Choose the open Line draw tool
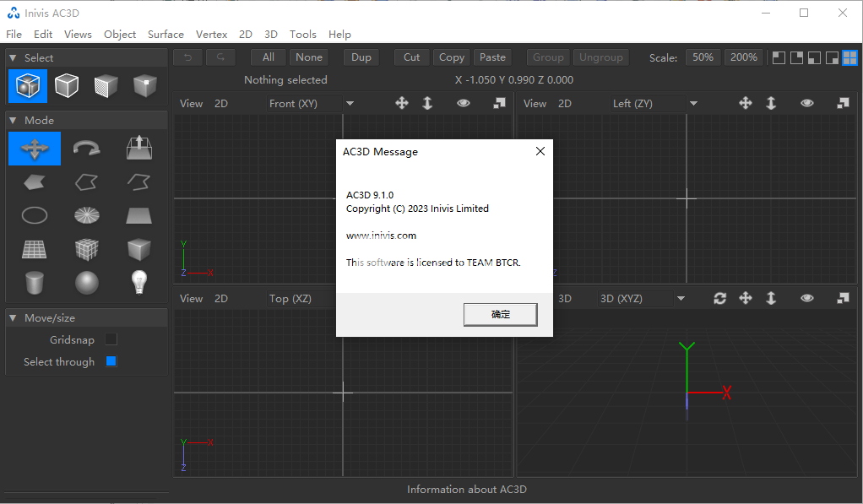The height and width of the screenshot is (504, 863). [138, 182]
